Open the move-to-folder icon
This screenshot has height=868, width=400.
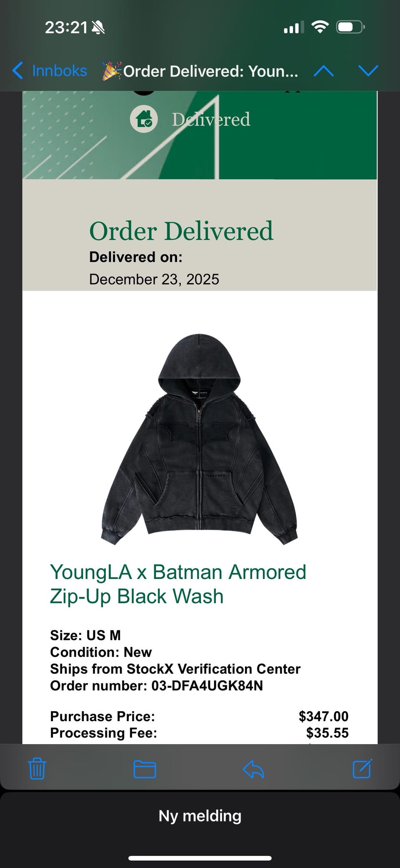(145, 769)
